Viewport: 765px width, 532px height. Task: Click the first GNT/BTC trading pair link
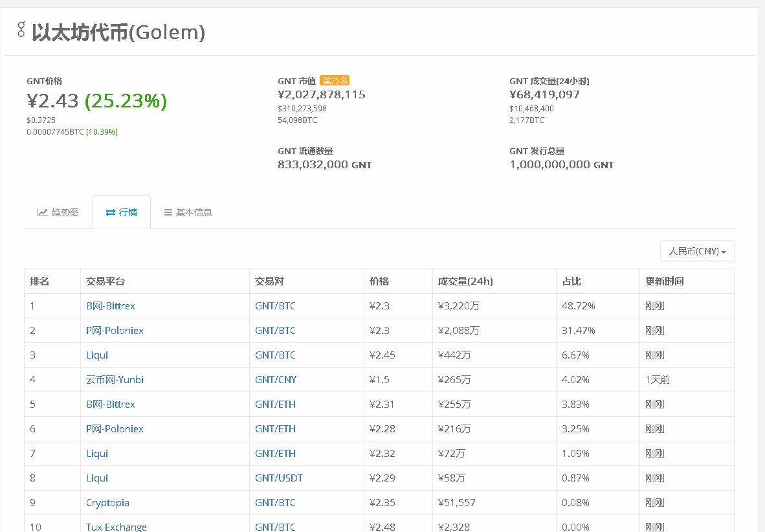274,305
